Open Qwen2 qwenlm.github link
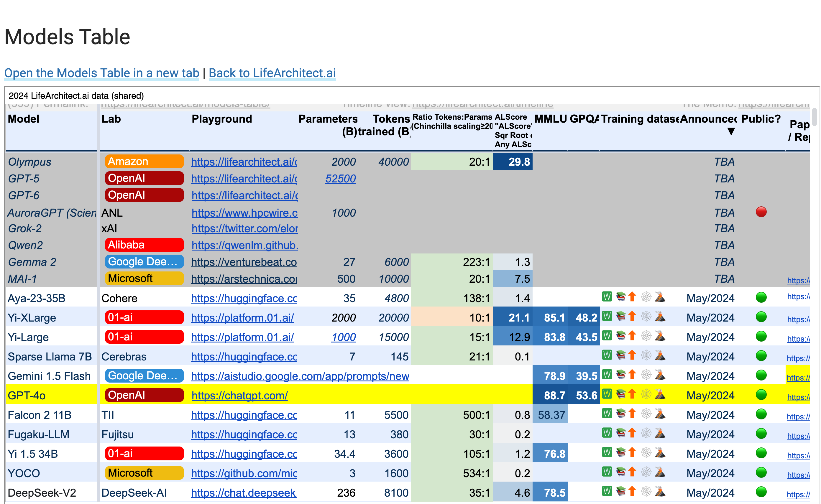 (x=244, y=245)
